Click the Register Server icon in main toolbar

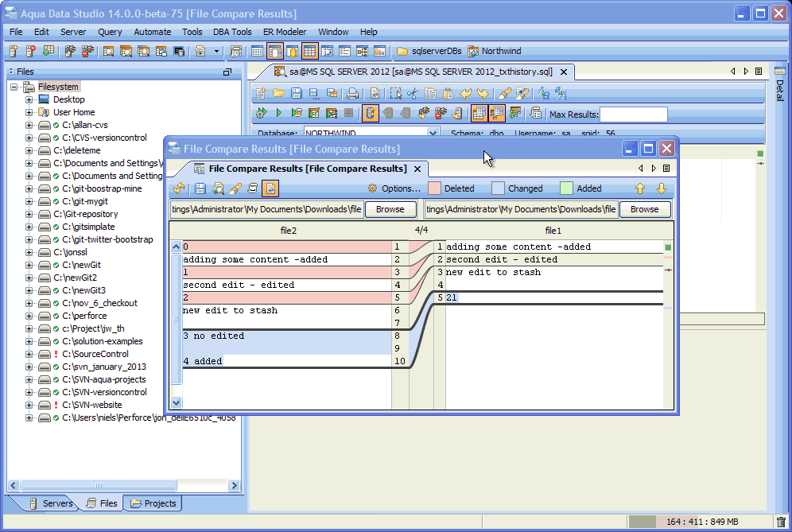pyautogui.click(x=14, y=51)
